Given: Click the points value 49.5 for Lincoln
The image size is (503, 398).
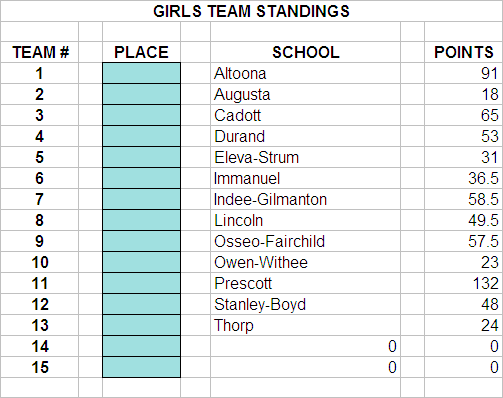Looking at the screenshot, I should tap(483, 220).
